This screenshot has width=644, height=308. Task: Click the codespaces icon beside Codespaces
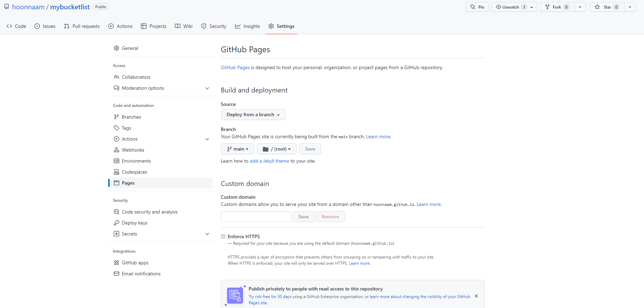pos(116,172)
